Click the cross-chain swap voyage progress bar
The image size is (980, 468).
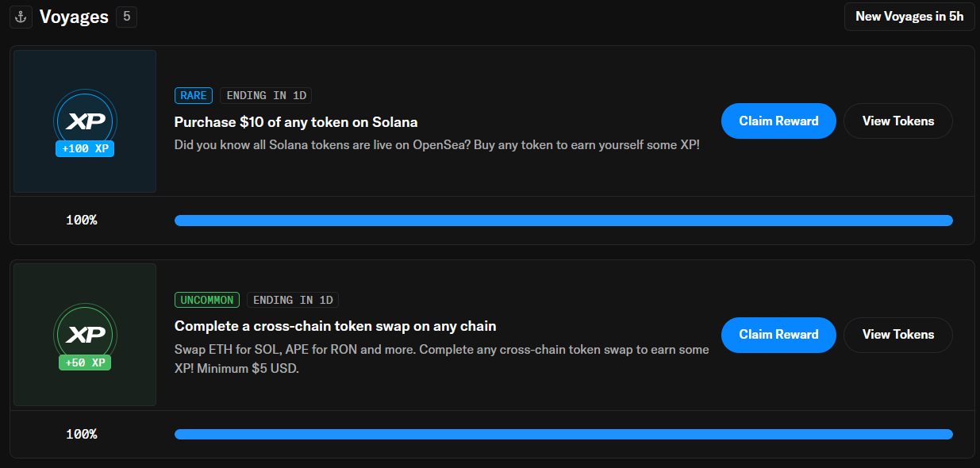pos(563,434)
